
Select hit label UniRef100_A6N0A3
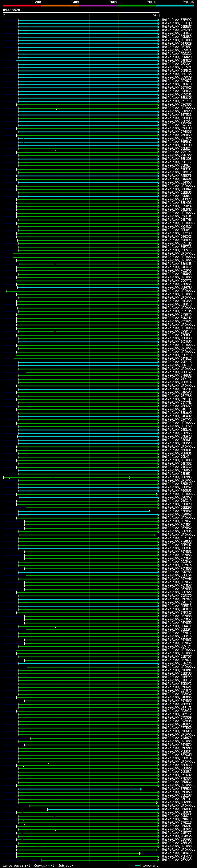click(177, 809)
